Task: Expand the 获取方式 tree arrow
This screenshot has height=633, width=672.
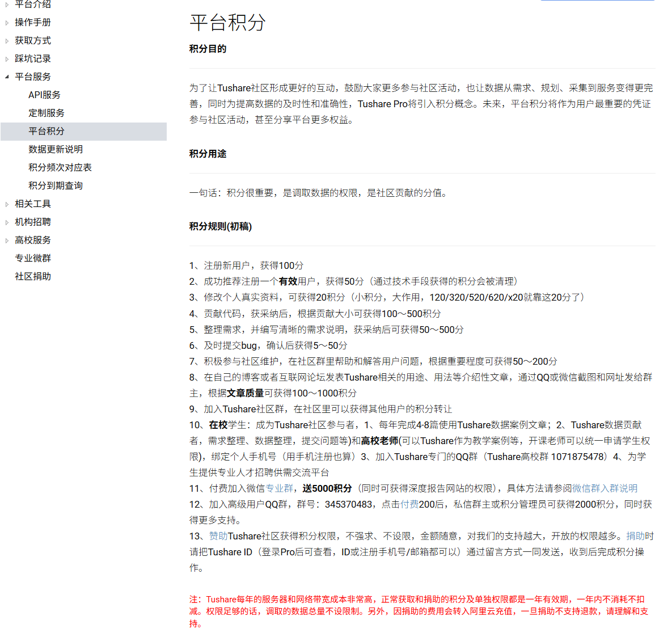Action: 7,41
